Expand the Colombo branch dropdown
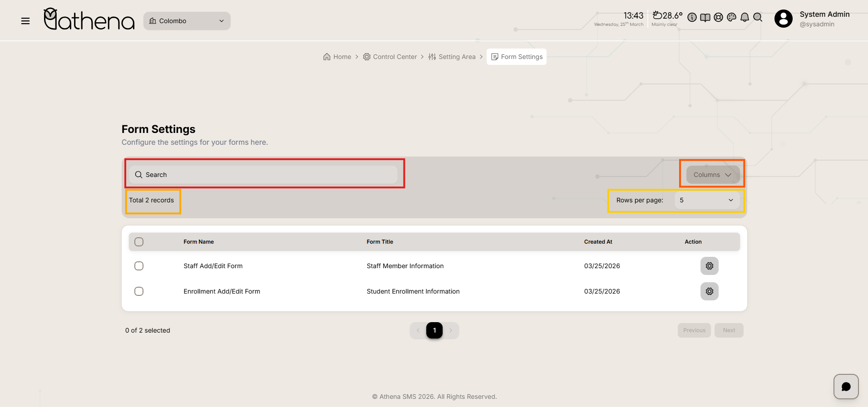Screen dimensions: 868x407 pyautogui.click(x=187, y=21)
